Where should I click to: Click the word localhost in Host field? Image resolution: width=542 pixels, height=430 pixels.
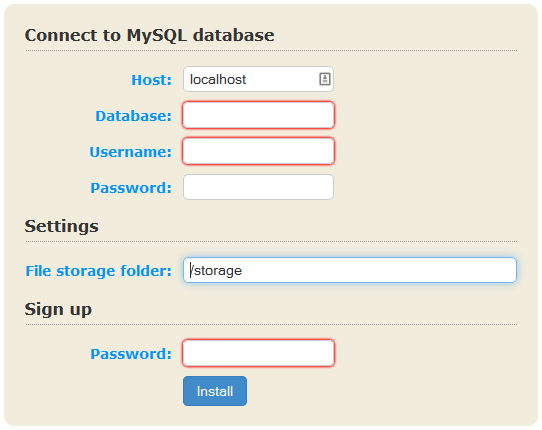point(218,80)
